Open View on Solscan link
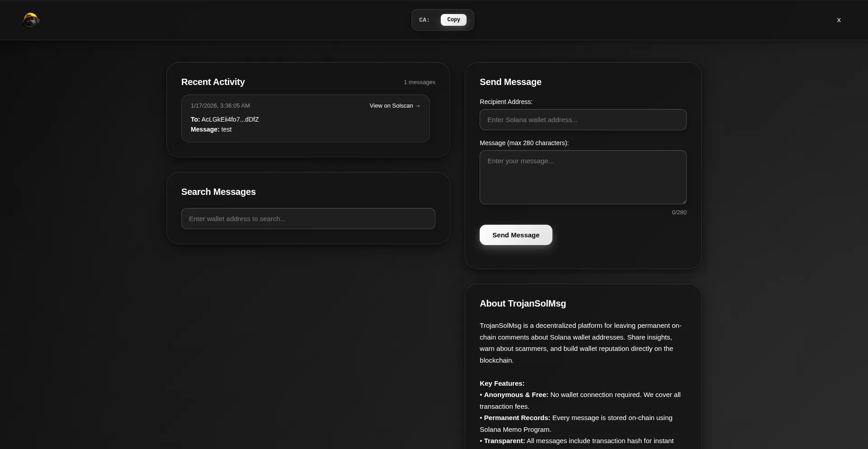 coord(394,106)
